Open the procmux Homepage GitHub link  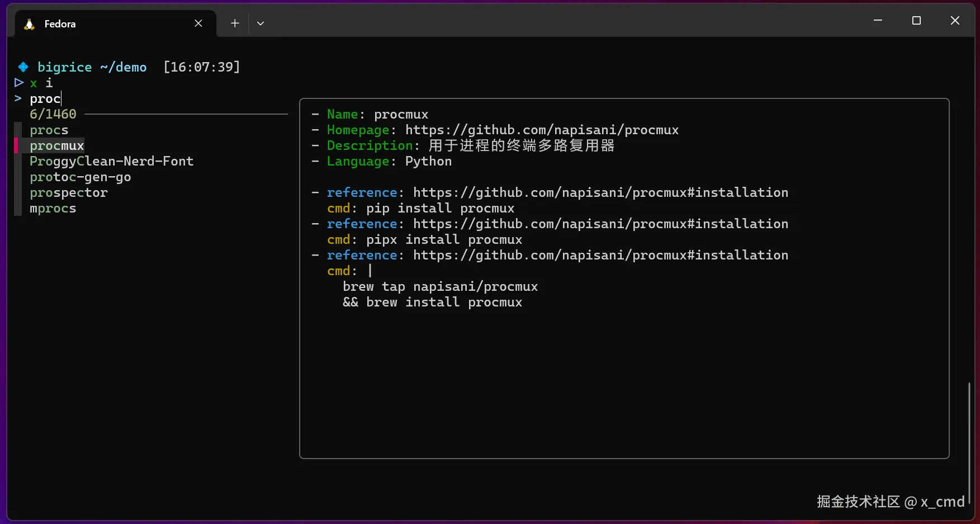[x=542, y=130]
